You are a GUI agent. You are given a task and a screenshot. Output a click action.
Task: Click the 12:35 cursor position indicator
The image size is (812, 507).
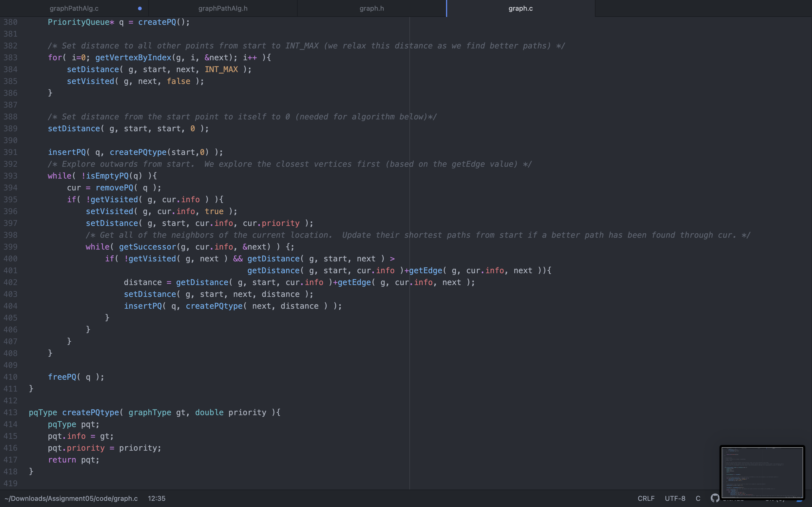point(157,498)
